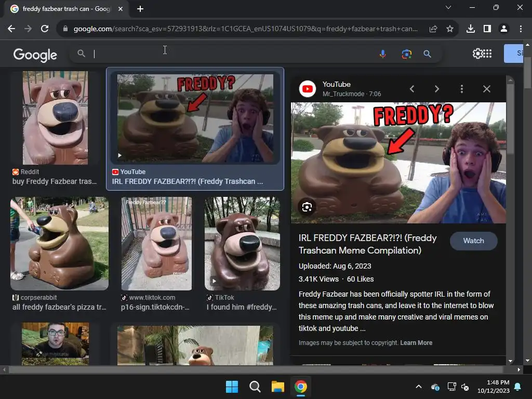Open the 'all freddy fazbear's pizza tr...' caption
The width and height of the screenshot is (532, 399).
point(59,307)
